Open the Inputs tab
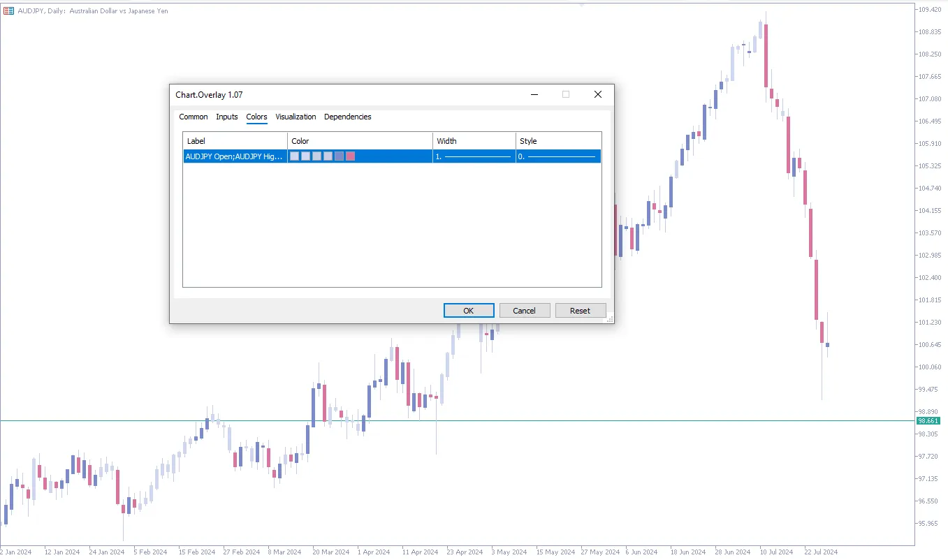This screenshot has height=560, width=948. coord(226,117)
